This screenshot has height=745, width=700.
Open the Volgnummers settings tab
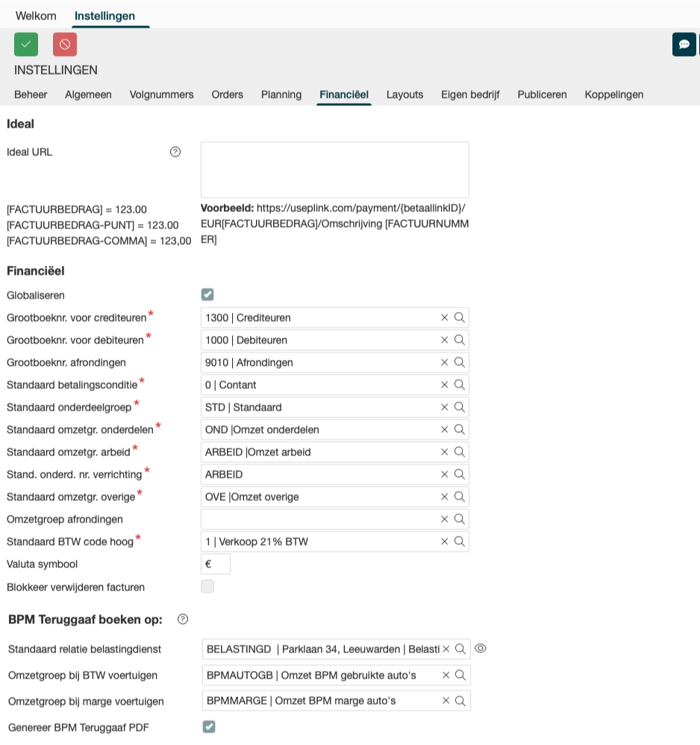161,95
